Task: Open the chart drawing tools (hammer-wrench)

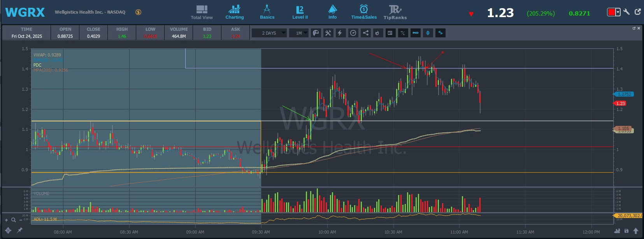Action: (x=328, y=33)
